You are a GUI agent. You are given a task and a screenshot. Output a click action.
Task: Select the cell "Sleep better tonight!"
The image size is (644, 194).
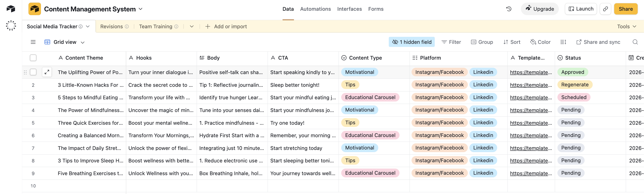click(303, 85)
